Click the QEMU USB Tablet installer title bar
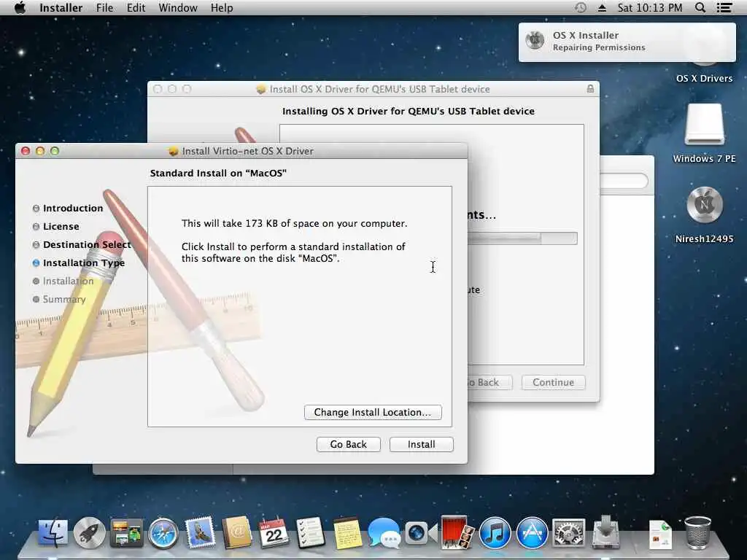The height and width of the screenshot is (560, 747). pos(373,89)
